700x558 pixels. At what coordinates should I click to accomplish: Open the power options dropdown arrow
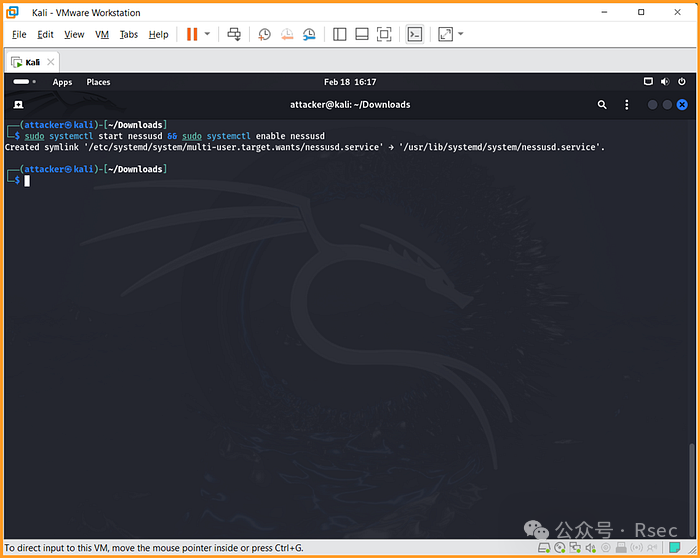(x=208, y=34)
